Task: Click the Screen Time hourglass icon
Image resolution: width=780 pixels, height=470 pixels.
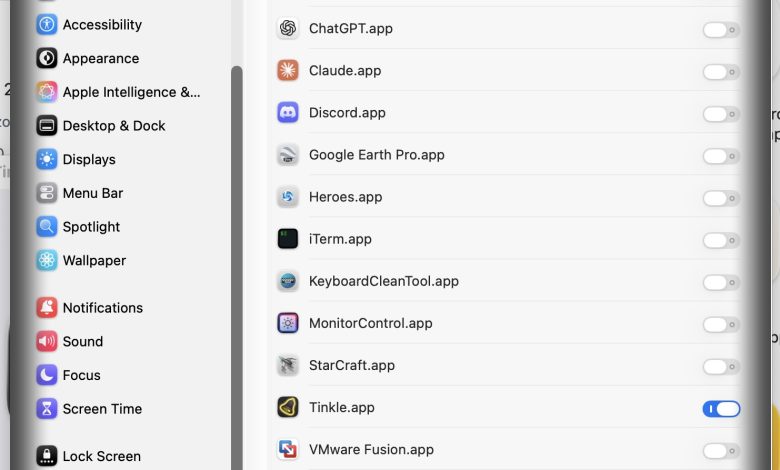Action: point(47,409)
